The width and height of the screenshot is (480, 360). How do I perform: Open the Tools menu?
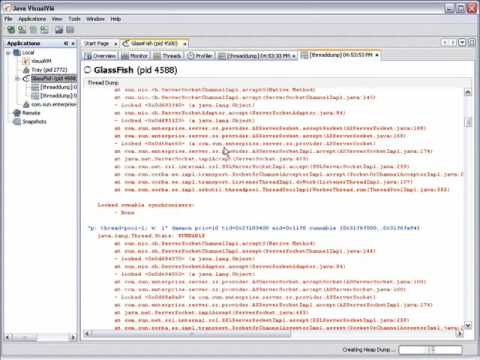click(74, 19)
